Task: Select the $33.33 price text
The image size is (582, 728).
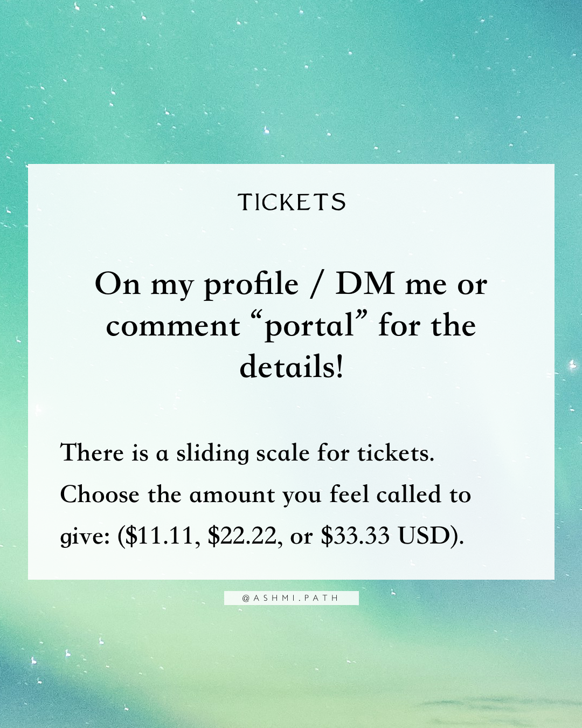Action: click(x=355, y=536)
